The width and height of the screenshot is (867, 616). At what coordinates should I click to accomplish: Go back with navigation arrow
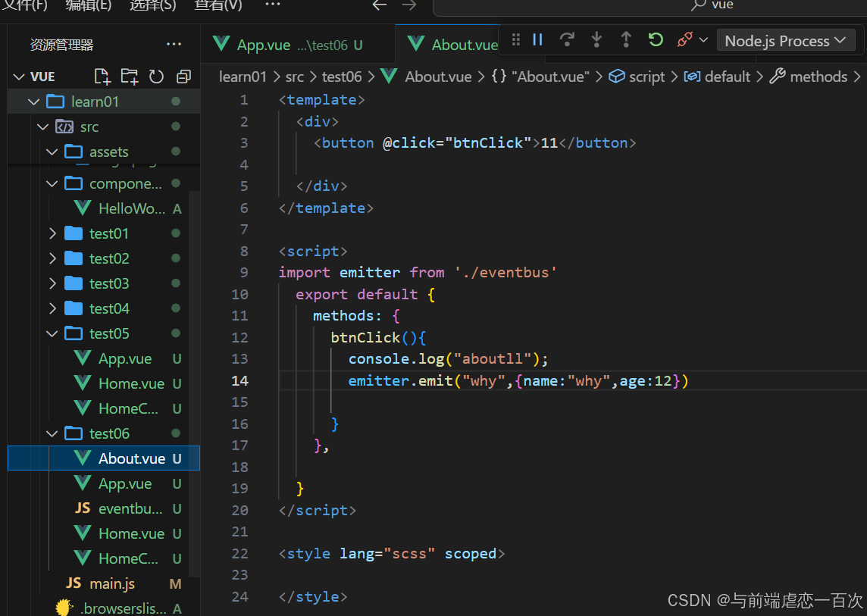(379, 5)
